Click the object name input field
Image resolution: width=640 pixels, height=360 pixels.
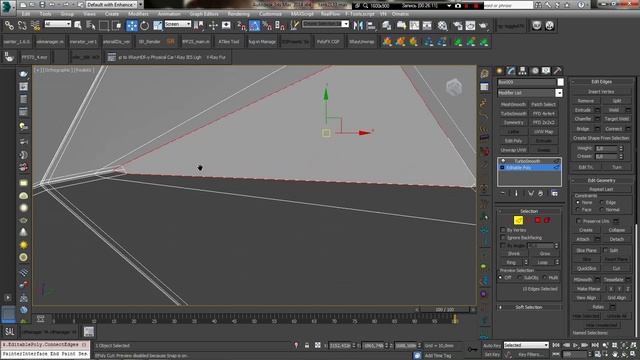tap(526, 82)
